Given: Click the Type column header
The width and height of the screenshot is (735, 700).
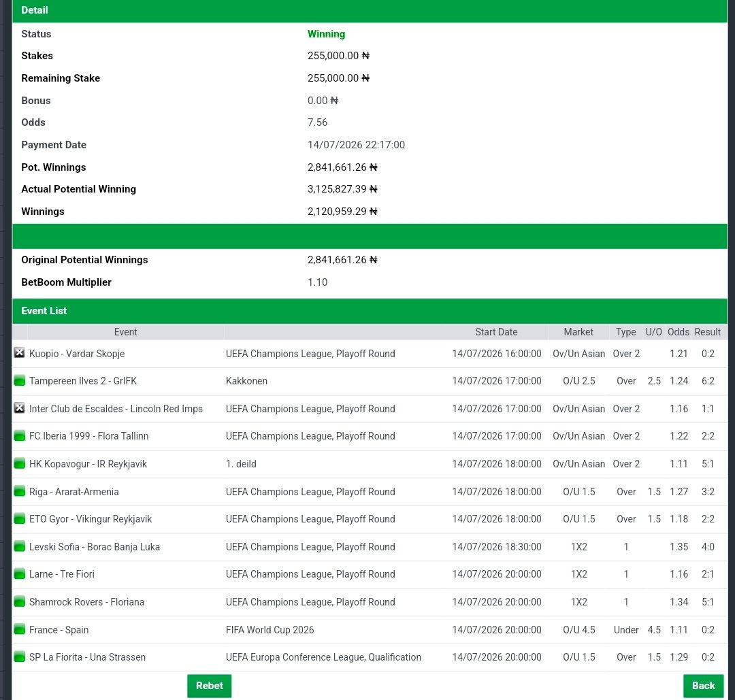Looking at the screenshot, I should point(626,332).
